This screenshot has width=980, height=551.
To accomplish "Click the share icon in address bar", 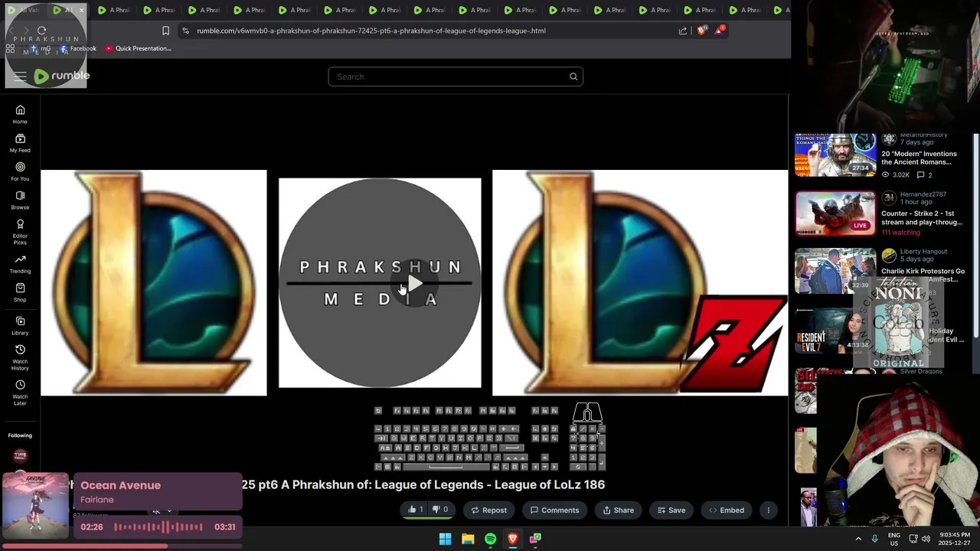I will tap(683, 31).
